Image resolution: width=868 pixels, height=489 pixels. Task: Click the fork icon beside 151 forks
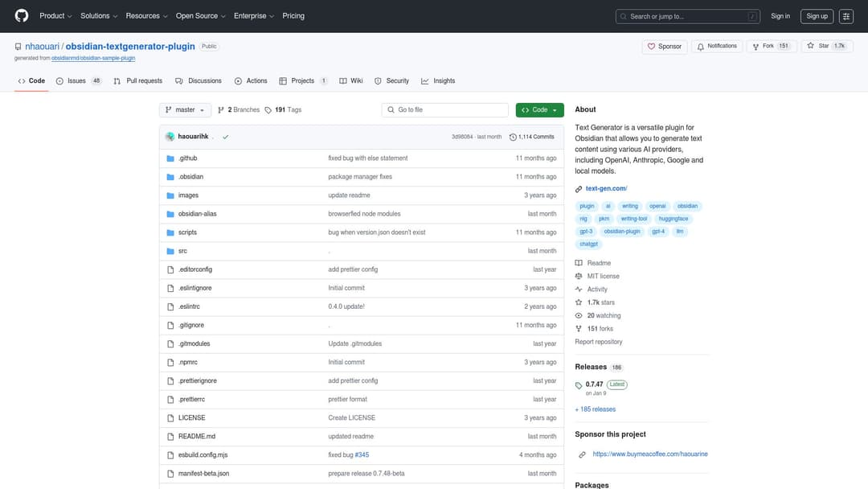[x=579, y=329]
